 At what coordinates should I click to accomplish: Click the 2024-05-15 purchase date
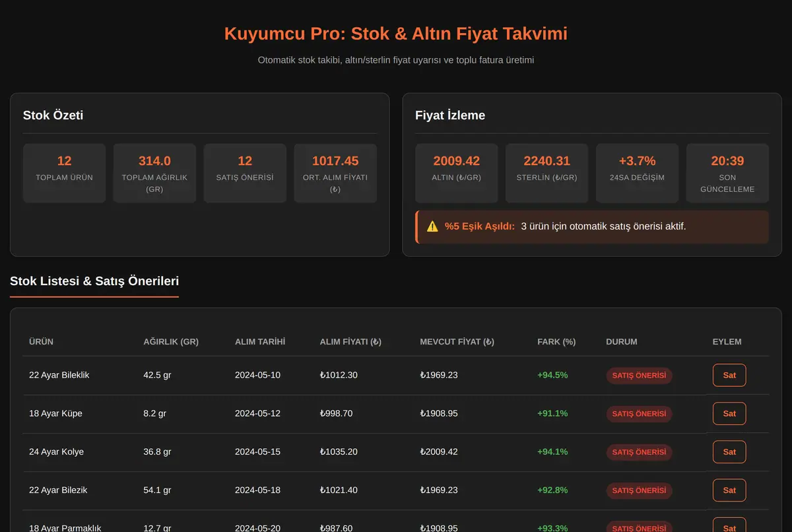click(x=257, y=451)
